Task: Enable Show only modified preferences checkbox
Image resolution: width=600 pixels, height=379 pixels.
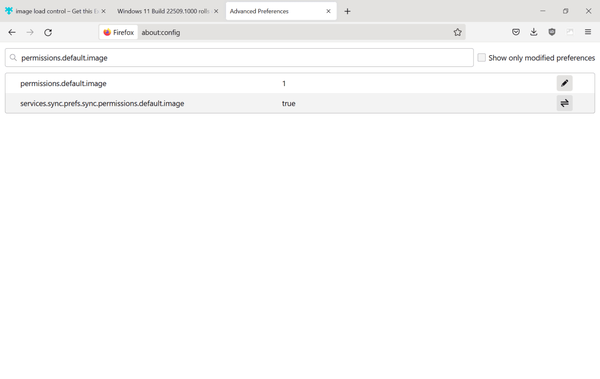Action: coord(481,58)
